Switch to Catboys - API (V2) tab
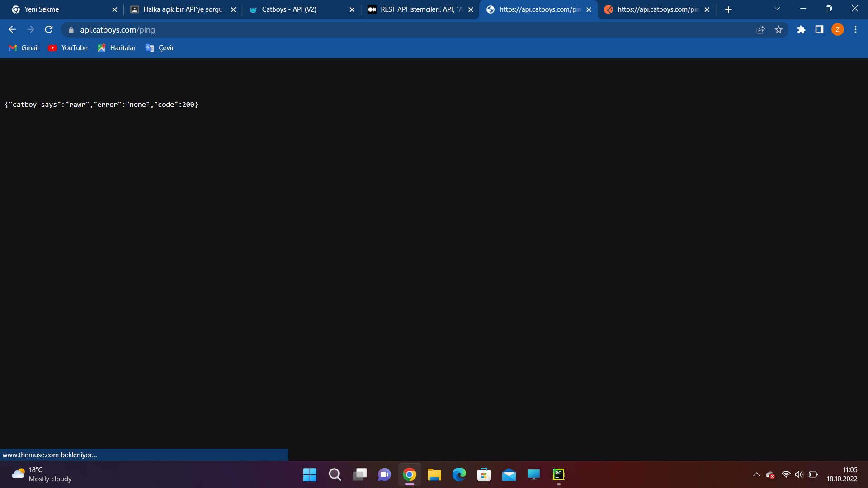 (289, 9)
